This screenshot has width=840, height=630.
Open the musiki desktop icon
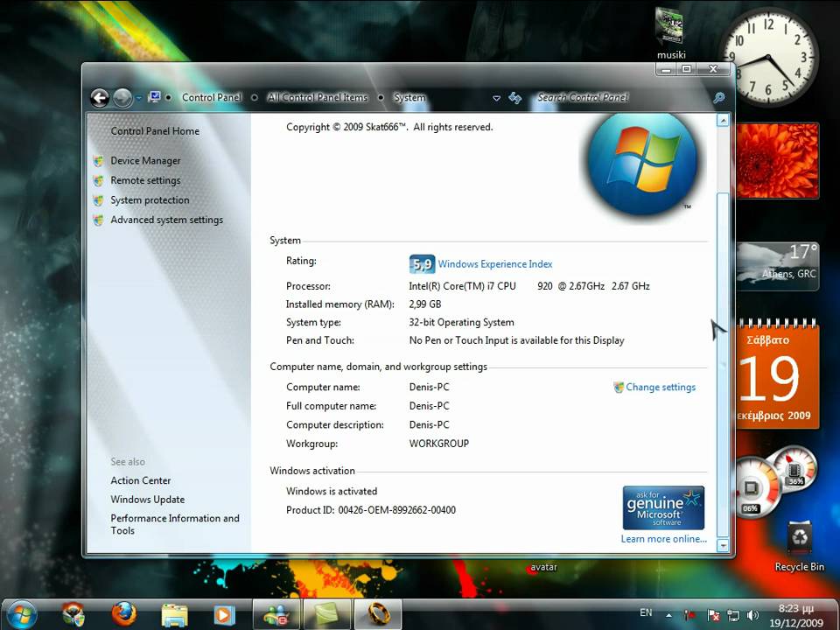click(x=670, y=34)
